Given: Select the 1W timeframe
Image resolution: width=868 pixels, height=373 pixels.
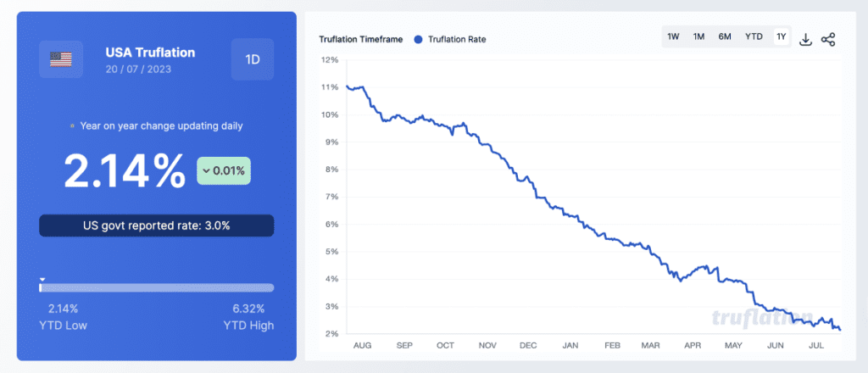Looking at the screenshot, I should [673, 37].
